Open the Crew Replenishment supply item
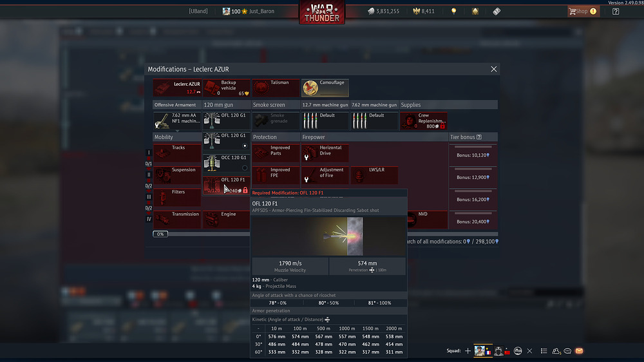The width and height of the screenshot is (644, 362). (x=424, y=120)
